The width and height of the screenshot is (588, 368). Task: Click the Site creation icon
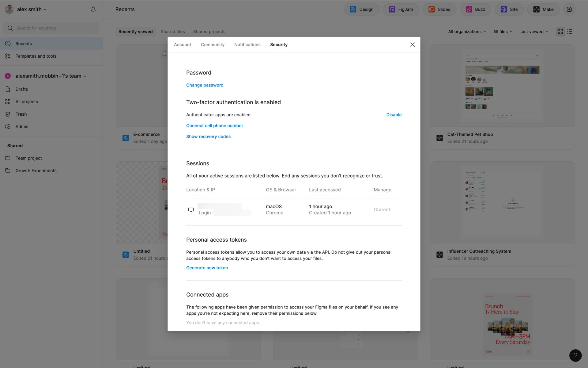(504, 10)
